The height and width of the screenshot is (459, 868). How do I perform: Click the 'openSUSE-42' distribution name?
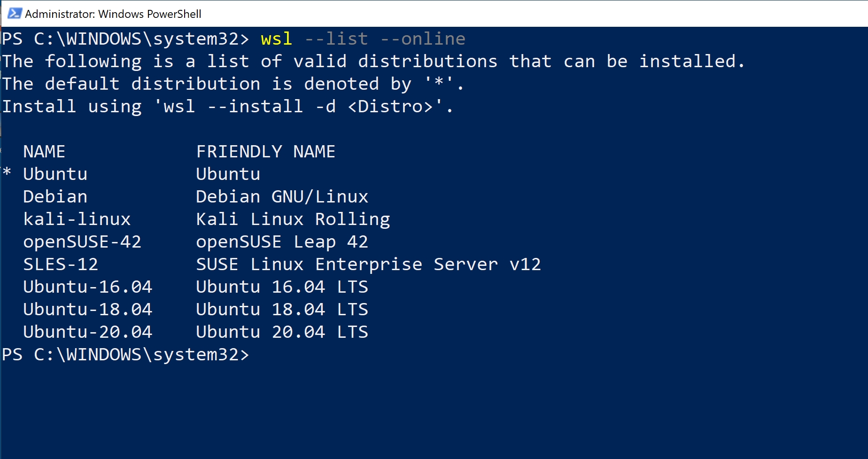tap(82, 242)
